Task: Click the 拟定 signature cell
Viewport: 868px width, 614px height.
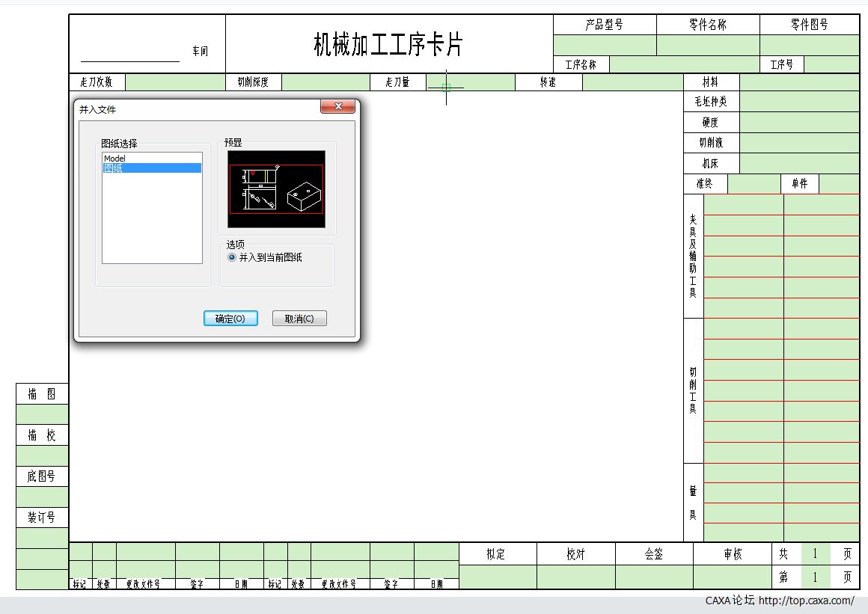Action: pyautogui.click(x=499, y=577)
